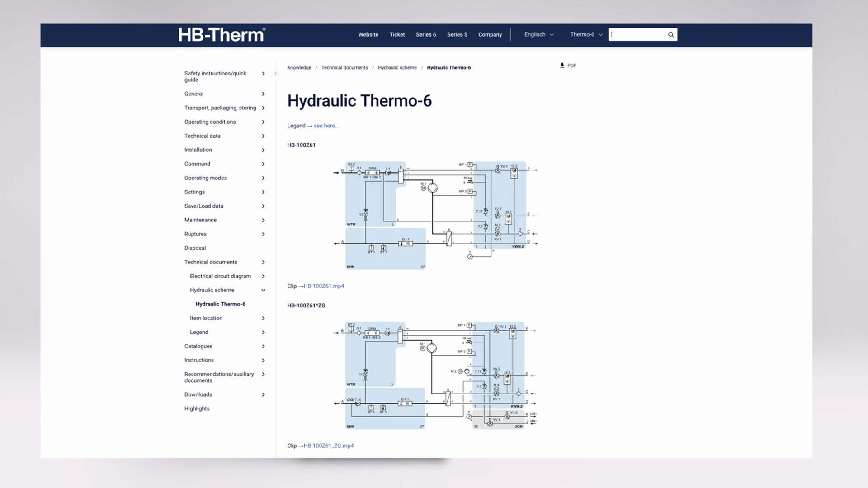Image resolution: width=868 pixels, height=488 pixels.
Task: Expand Command chevron
Action: (x=263, y=164)
